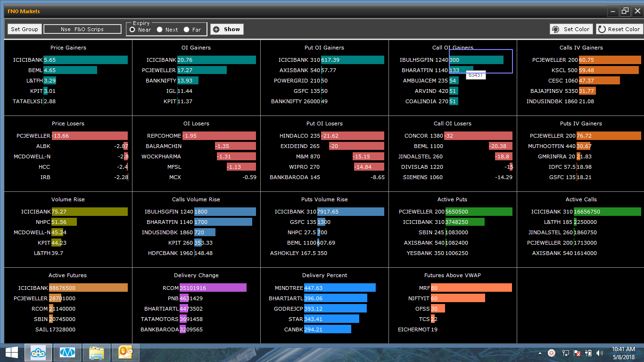Select the REPCOHOME -1.95 bar in OI Losers
This screenshot has width=644, height=362.
[x=219, y=136]
